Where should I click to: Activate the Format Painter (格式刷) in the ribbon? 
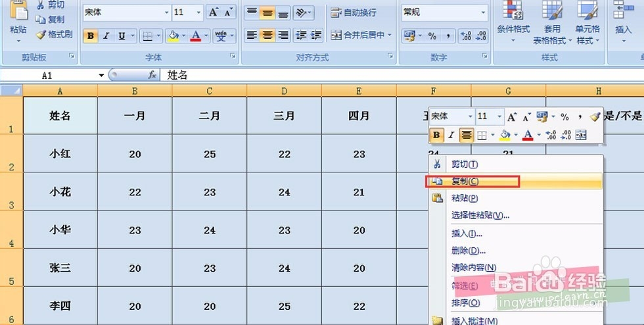(54, 35)
